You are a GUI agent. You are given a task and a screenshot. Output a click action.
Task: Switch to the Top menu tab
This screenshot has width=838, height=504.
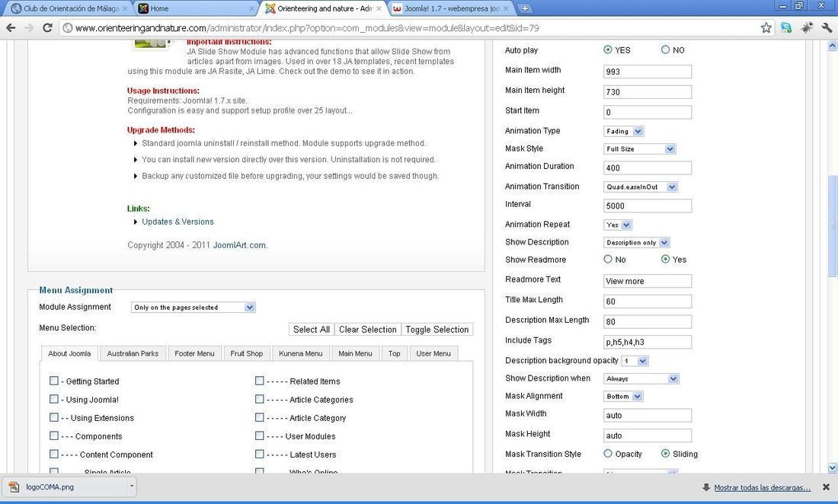[395, 353]
